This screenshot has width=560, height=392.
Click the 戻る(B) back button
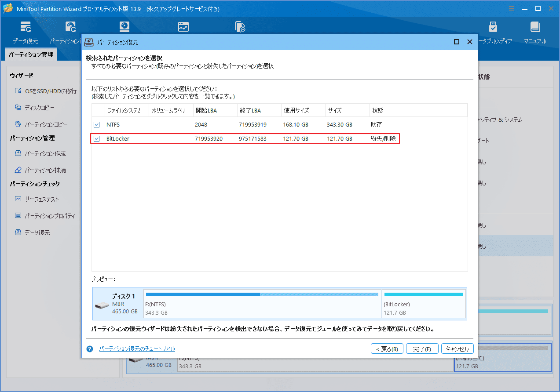click(x=387, y=349)
